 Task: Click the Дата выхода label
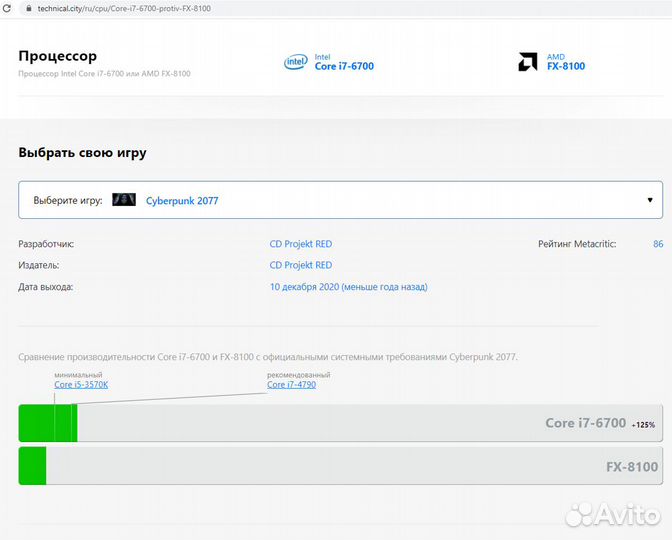45,287
